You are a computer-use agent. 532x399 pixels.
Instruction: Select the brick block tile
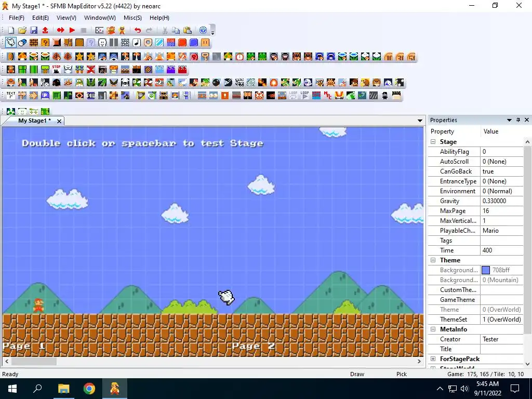[x=34, y=43]
